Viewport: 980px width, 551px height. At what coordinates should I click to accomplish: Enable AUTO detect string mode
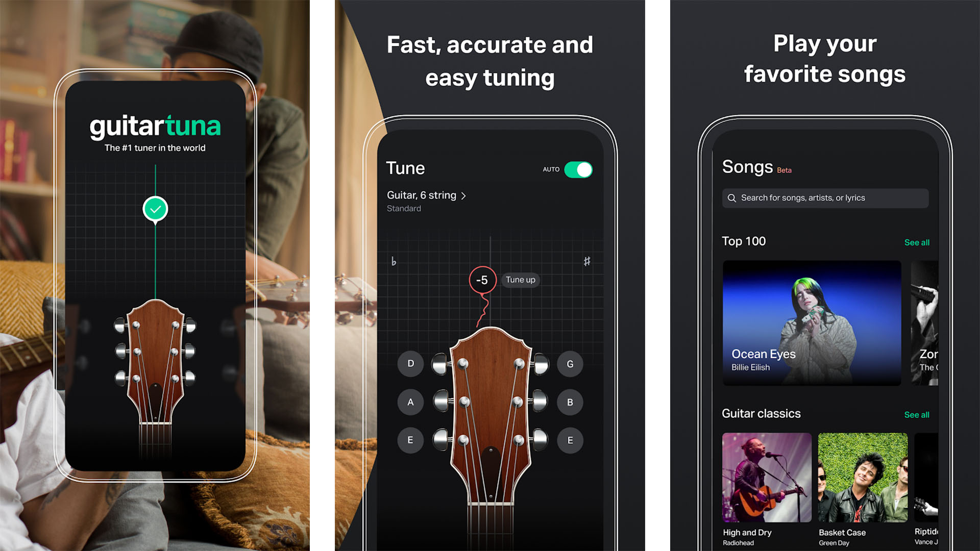point(581,168)
